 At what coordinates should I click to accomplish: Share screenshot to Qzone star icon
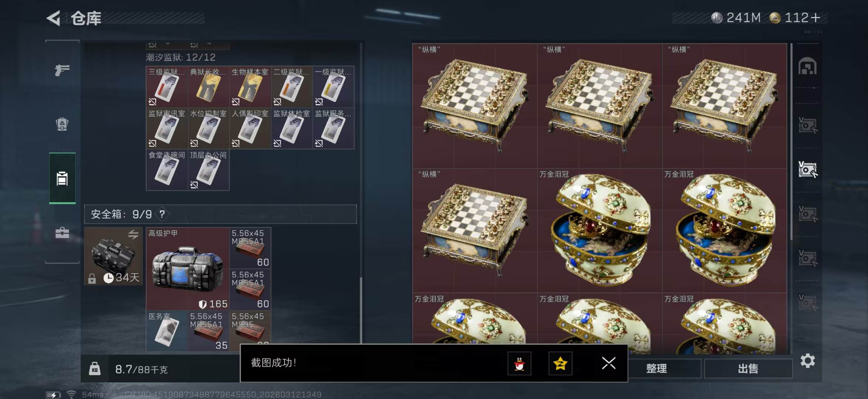click(560, 364)
